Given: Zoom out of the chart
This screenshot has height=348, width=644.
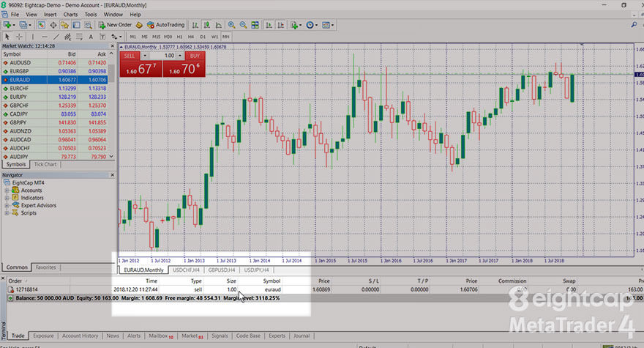Looking at the screenshot, I should [243, 25].
